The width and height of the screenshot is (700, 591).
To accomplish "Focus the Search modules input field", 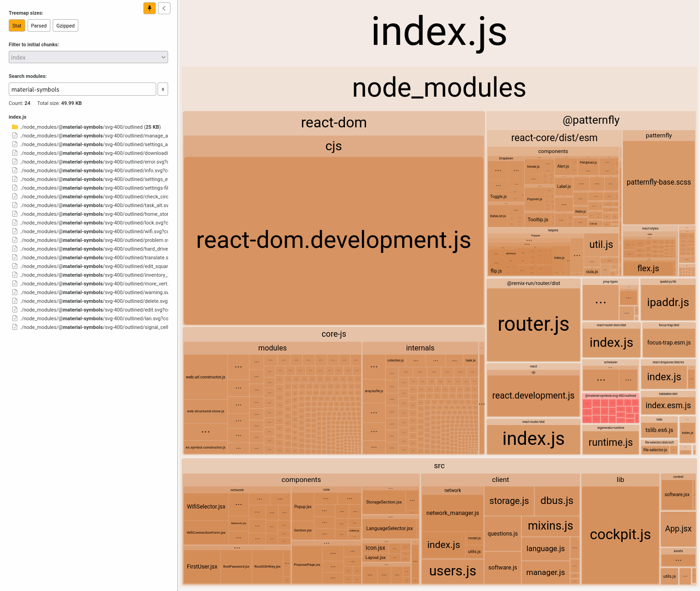I will pos(82,89).
